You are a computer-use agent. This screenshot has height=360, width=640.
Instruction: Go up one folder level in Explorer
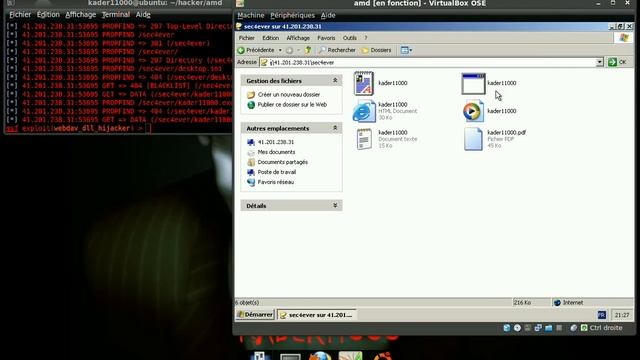[x=308, y=50]
